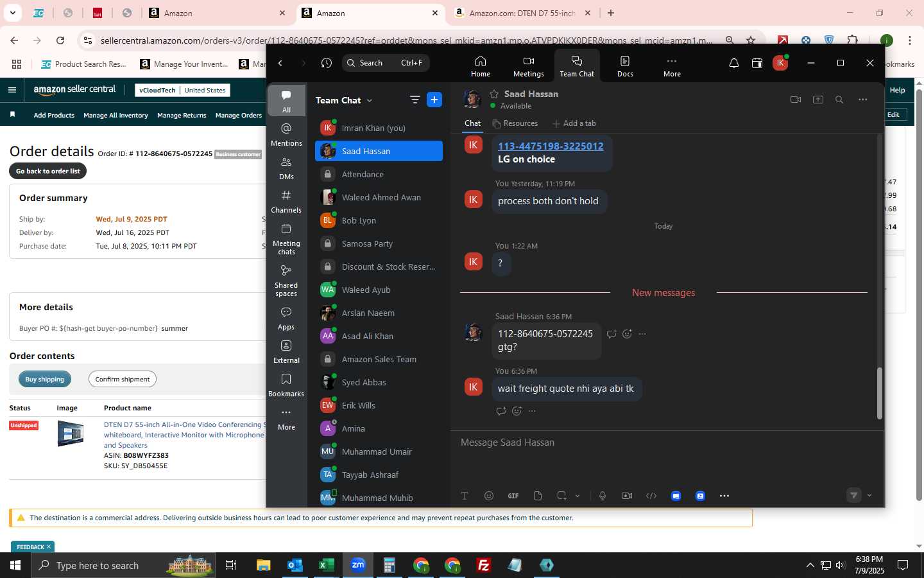Image resolution: width=924 pixels, height=578 pixels.
Task: Search within Saad Hassan chat
Action: tap(839, 100)
